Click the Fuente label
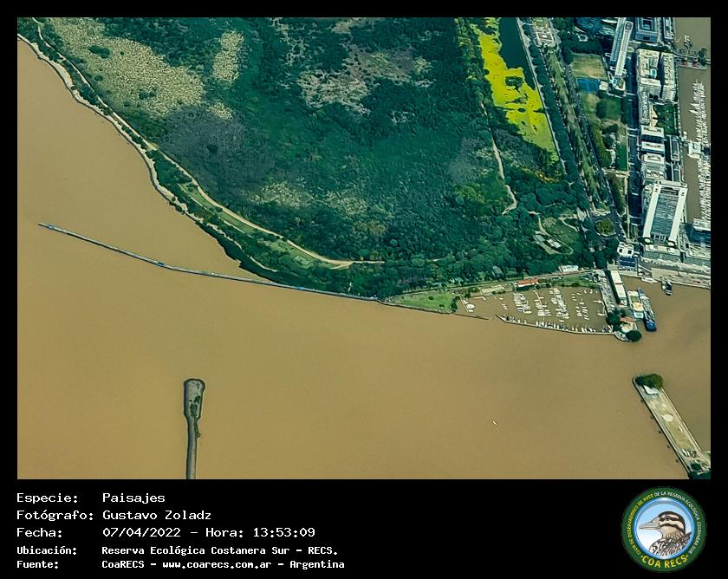The image size is (728, 579). coord(38,564)
